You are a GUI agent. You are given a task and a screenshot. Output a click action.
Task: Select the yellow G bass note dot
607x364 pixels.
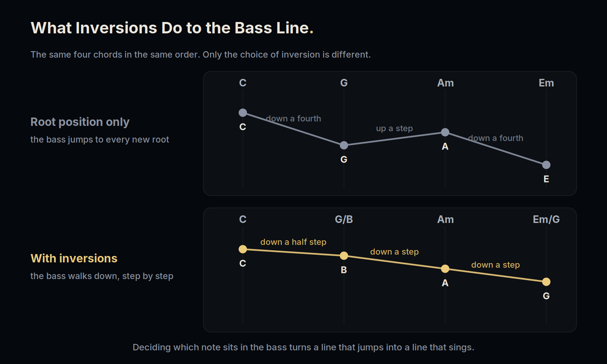(x=546, y=282)
